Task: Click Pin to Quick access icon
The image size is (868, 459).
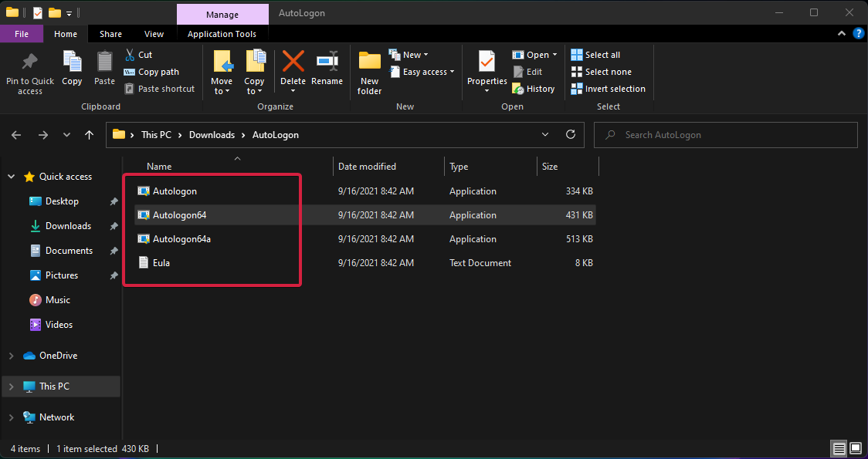Action: (30, 62)
